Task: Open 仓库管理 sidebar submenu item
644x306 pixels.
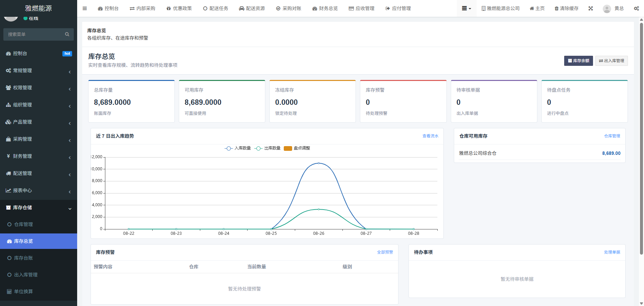Action: (x=39, y=224)
